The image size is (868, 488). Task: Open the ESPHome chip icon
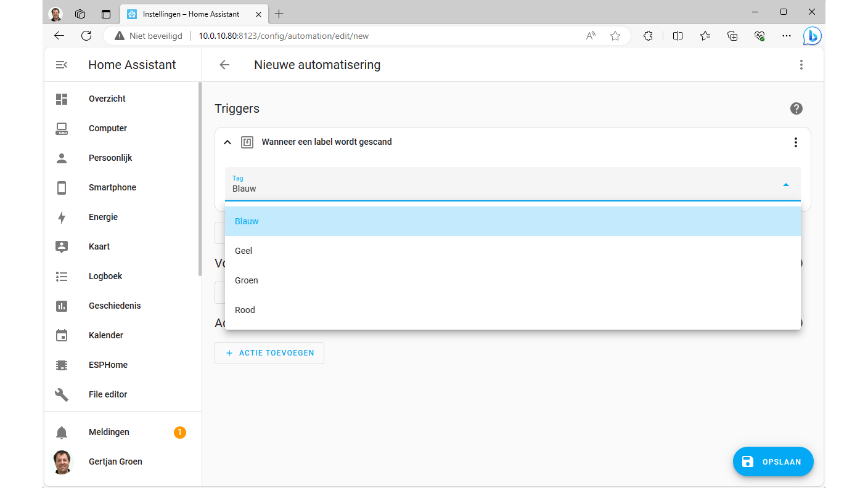coord(62,365)
